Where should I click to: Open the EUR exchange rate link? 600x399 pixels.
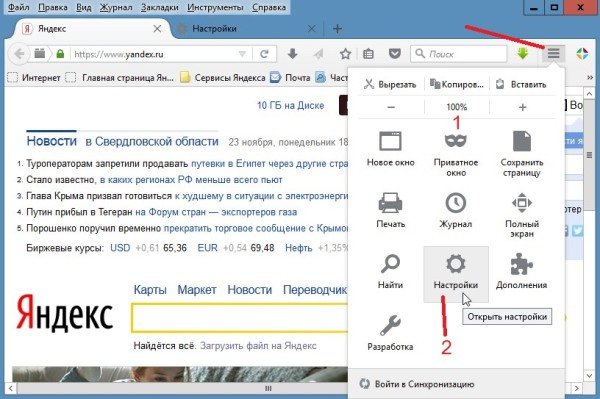coord(207,248)
